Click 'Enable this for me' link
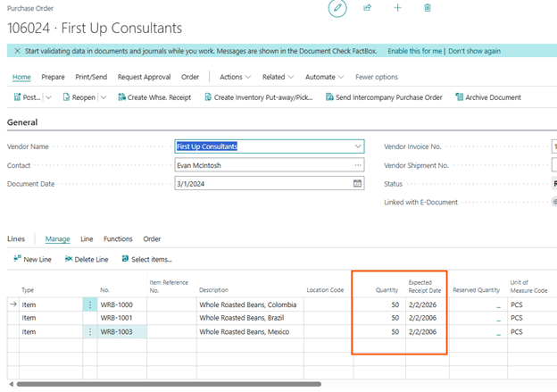This screenshot has width=557, height=392. tap(412, 51)
